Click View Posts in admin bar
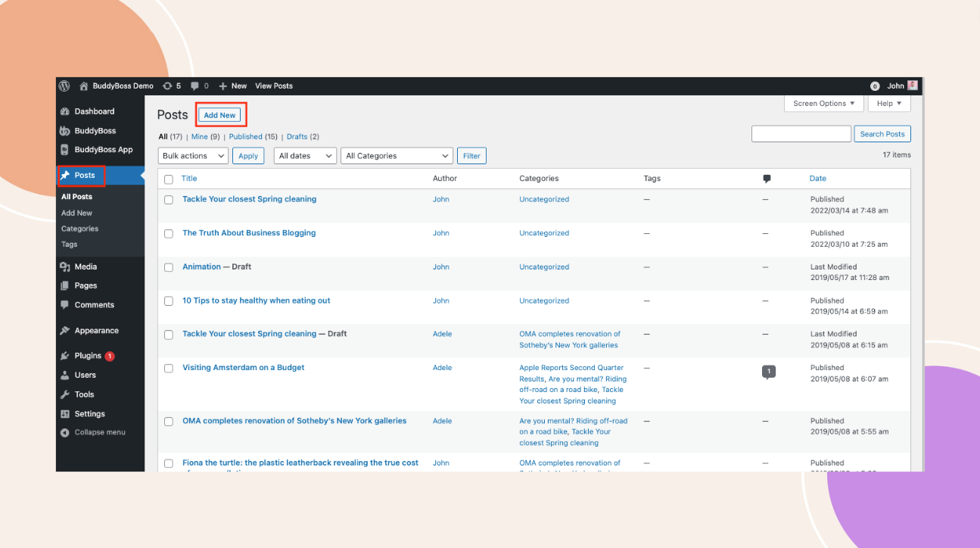The width and height of the screenshot is (980, 548). 274,86
